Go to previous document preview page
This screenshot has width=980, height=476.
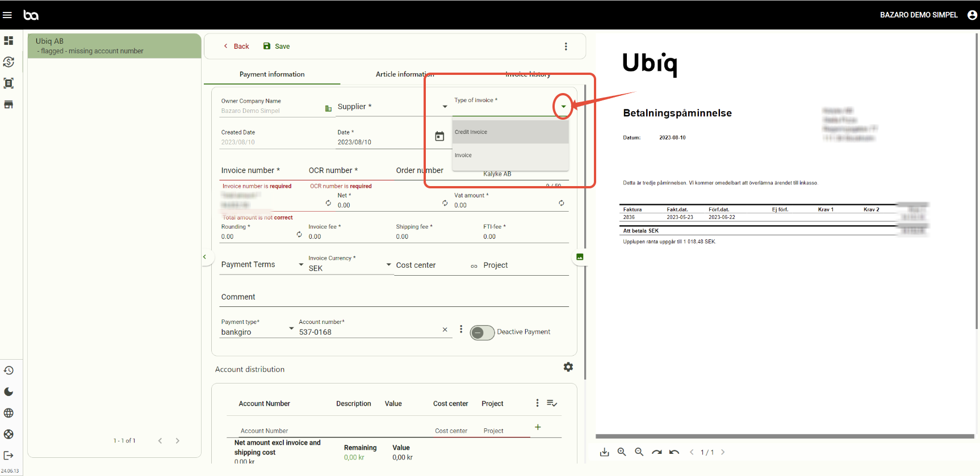click(692, 452)
